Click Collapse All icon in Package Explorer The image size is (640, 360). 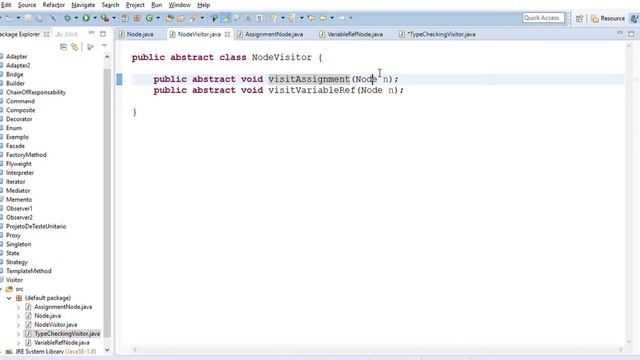pyautogui.click(x=63, y=47)
